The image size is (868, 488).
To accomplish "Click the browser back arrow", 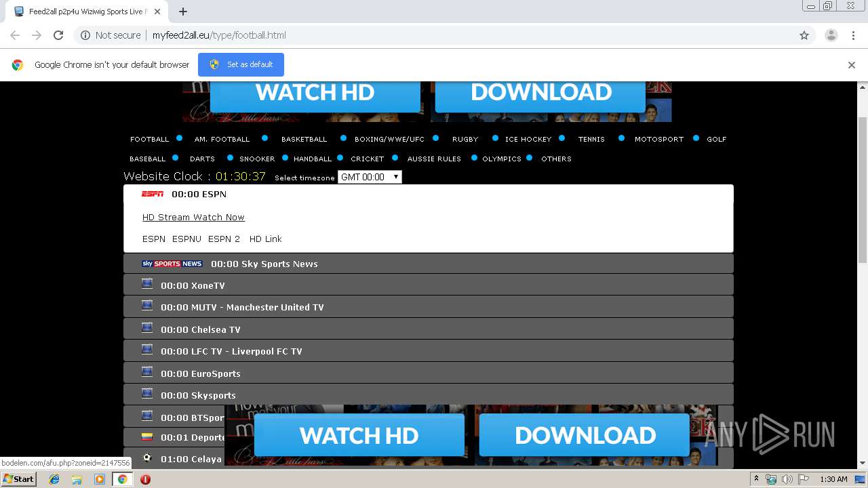I will 15,35.
